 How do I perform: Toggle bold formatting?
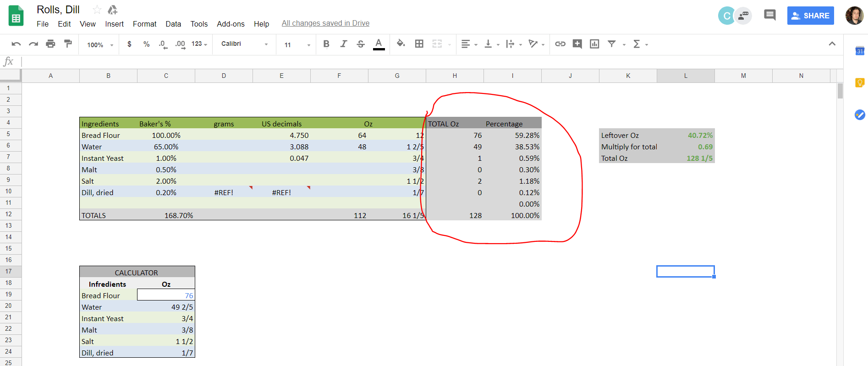326,44
